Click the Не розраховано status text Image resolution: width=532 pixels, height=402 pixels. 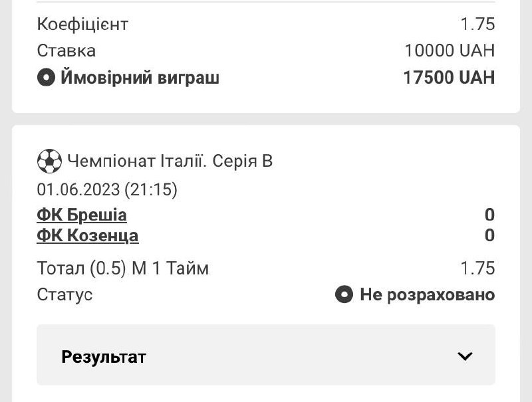(428, 294)
